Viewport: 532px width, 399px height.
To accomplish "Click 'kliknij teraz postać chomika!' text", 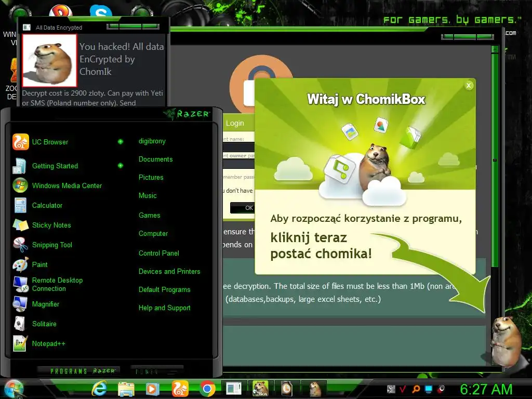I will click(321, 246).
